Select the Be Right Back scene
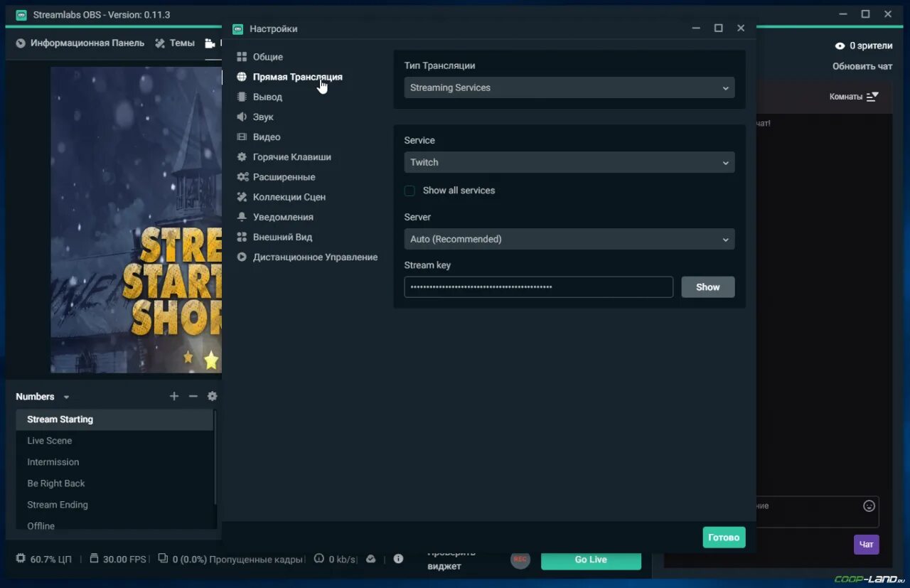 114,483
